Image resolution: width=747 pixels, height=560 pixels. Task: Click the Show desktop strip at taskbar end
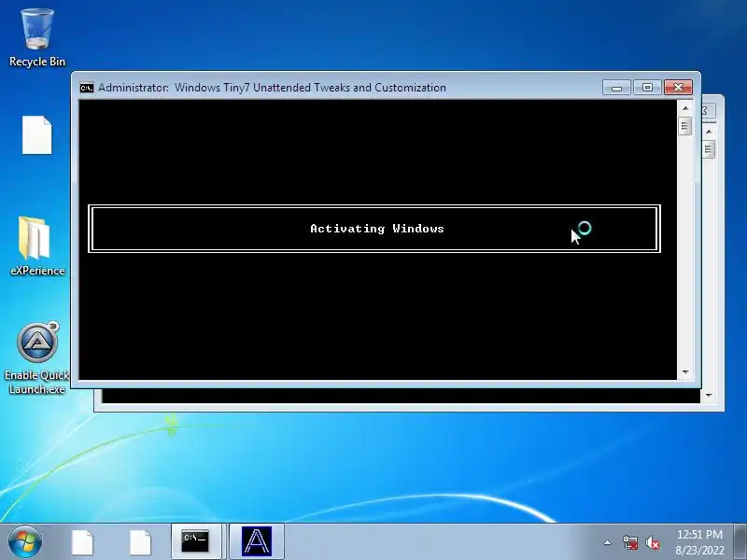click(740, 541)
